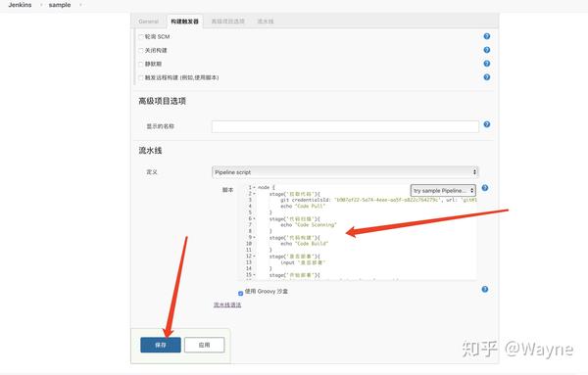Switch to the 高级项目选项 tab
588x375 pixels.
point(228,22)
